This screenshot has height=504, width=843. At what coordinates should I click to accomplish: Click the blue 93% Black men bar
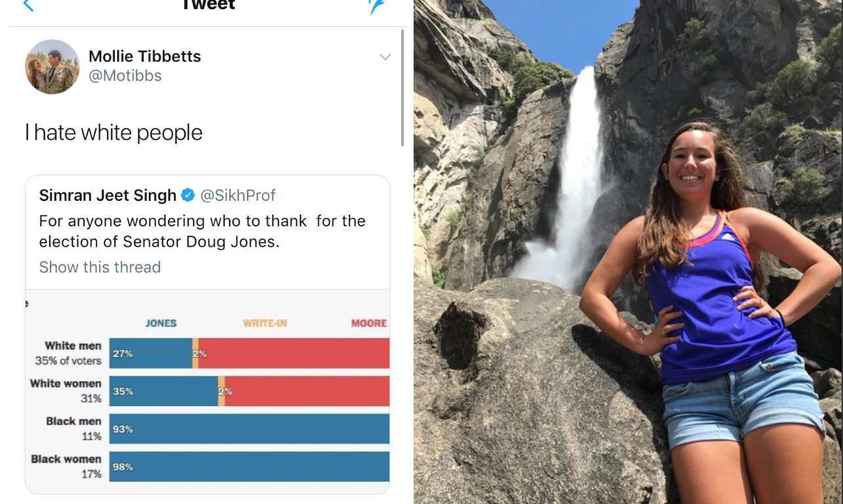[249, 429]
